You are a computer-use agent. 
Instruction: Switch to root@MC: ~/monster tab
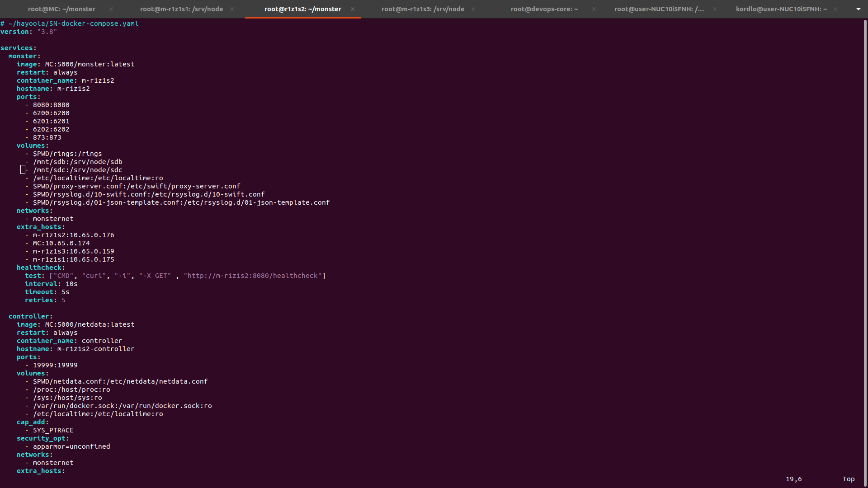61,9
